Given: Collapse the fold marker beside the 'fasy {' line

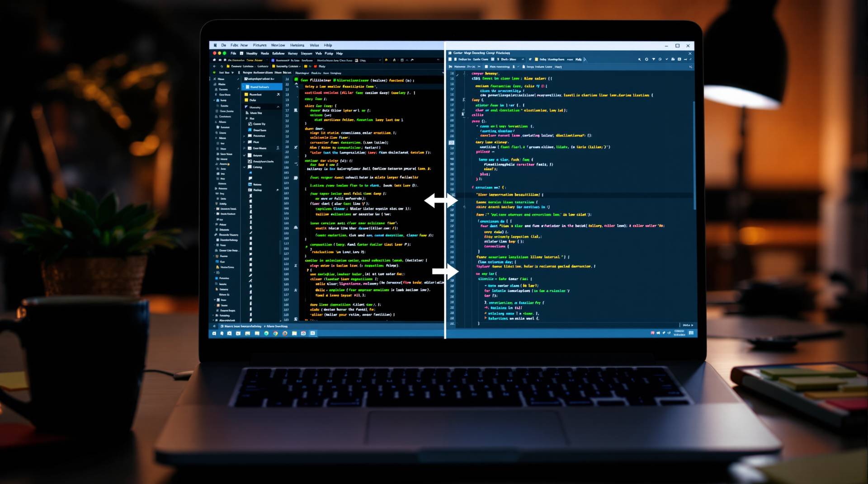Looking at the screenshot, I should pyautogui.click(x=464, y=100).
